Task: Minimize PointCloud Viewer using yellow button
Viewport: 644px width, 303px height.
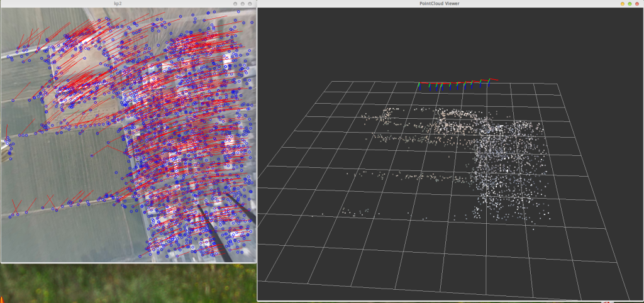Action: pyautogui.click(x=623, y=4)
